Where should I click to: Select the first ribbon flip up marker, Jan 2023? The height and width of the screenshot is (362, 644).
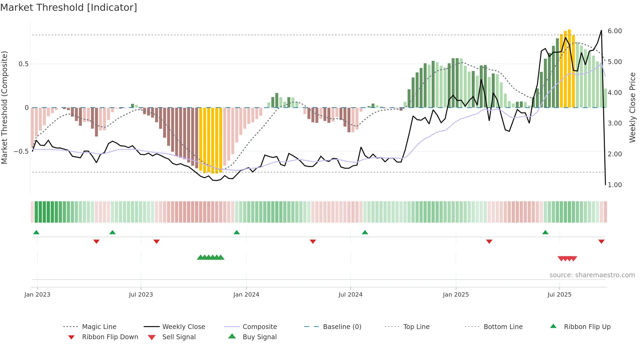click(36, 232)
